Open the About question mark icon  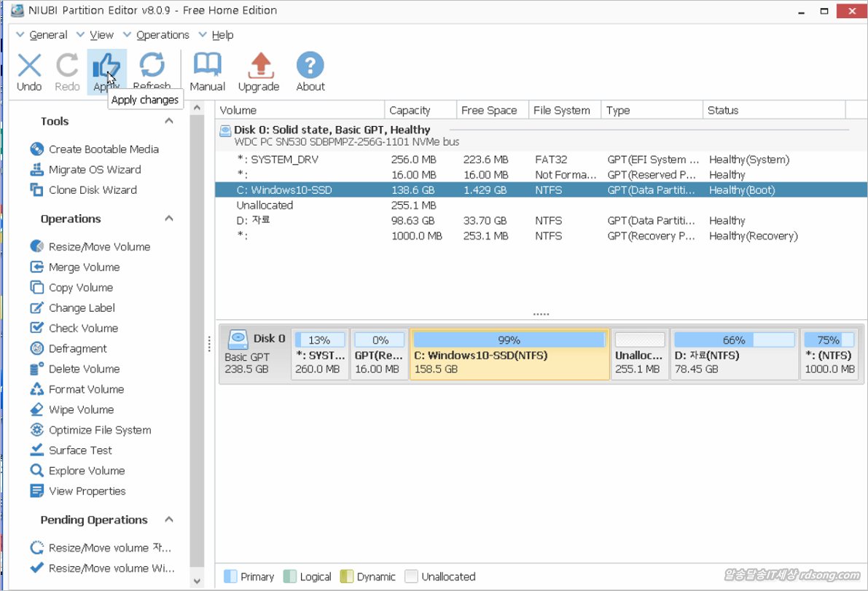pyautogui.click(x=310, y=71)
